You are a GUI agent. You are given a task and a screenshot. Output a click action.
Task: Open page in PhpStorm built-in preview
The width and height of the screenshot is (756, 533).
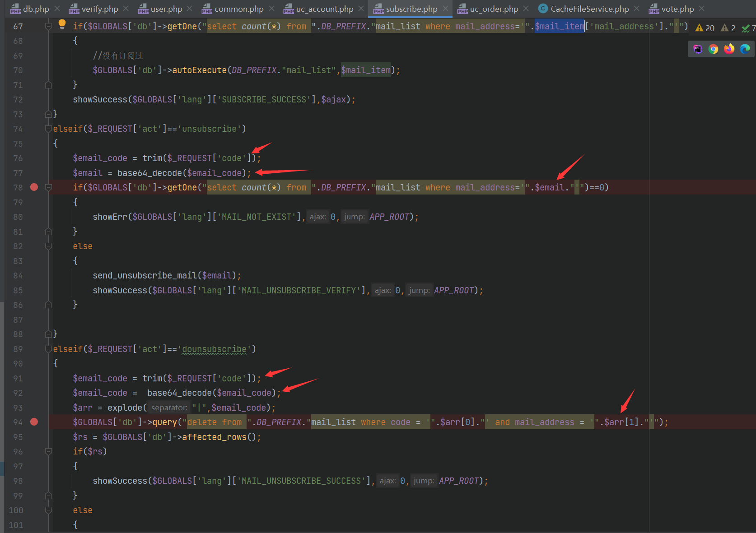(x=698, y=49)
